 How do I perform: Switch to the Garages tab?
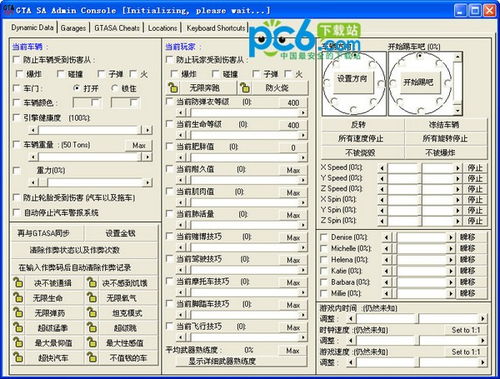[73, 28]
